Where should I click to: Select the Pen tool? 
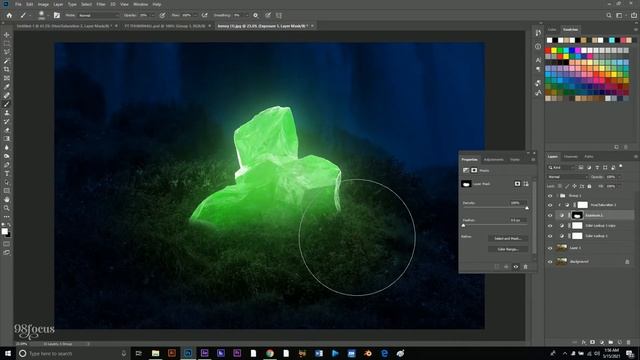coord(7,165)
